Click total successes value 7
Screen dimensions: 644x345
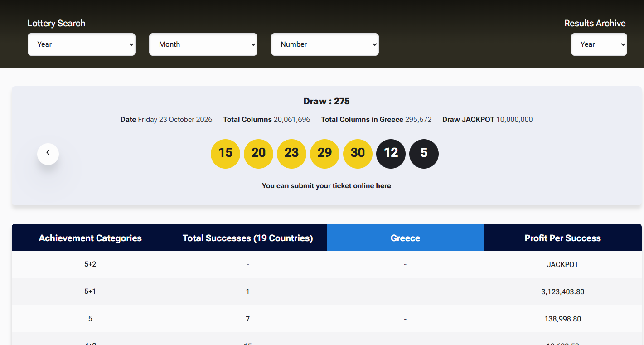(x=248, y=319)
